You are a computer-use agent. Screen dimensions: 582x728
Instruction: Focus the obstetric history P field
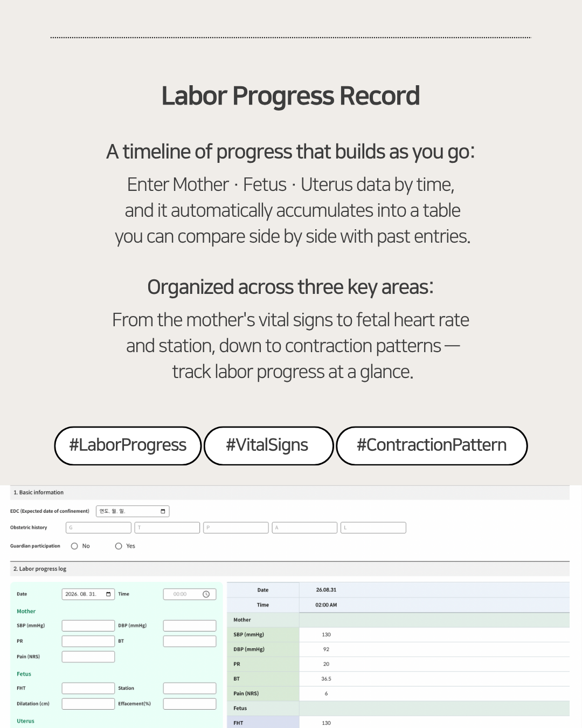[x=236, y=528]
